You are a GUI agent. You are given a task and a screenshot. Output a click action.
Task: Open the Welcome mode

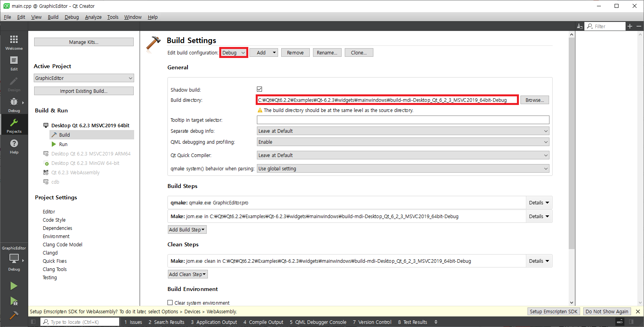click(x=14, y=42)
